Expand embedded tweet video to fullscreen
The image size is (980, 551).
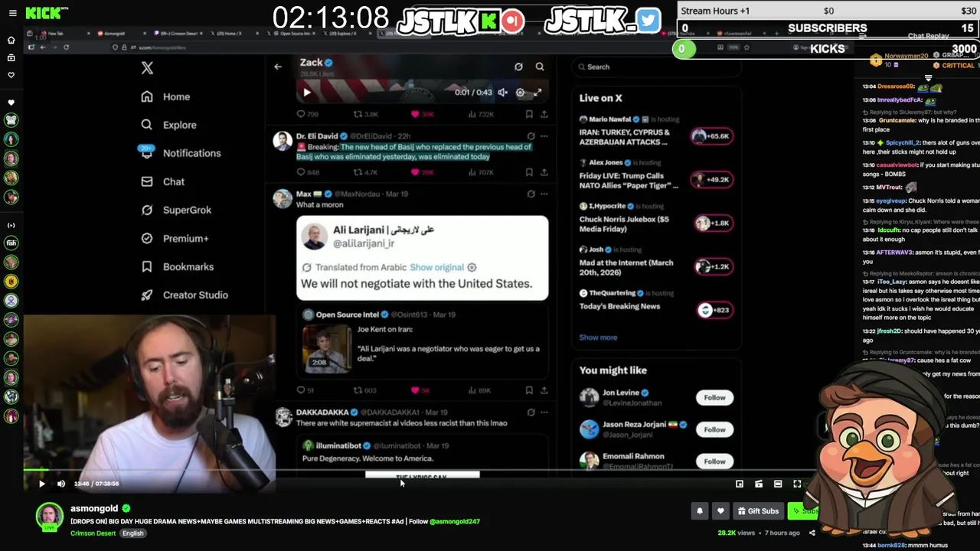coord(537,93)
